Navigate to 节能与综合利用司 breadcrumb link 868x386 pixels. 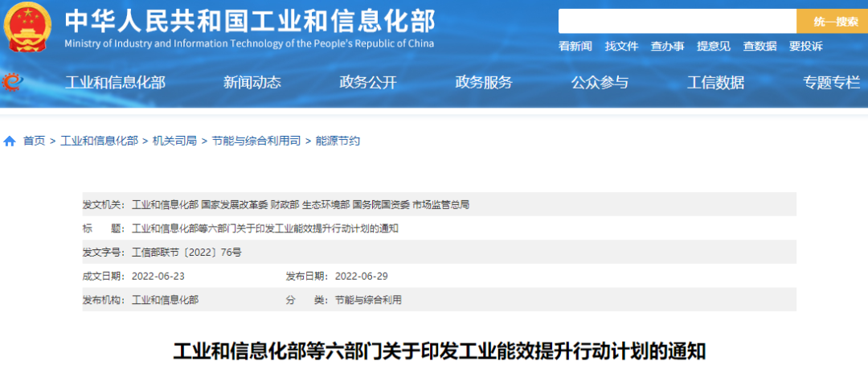pyautogui.click(x=256, y=141)
